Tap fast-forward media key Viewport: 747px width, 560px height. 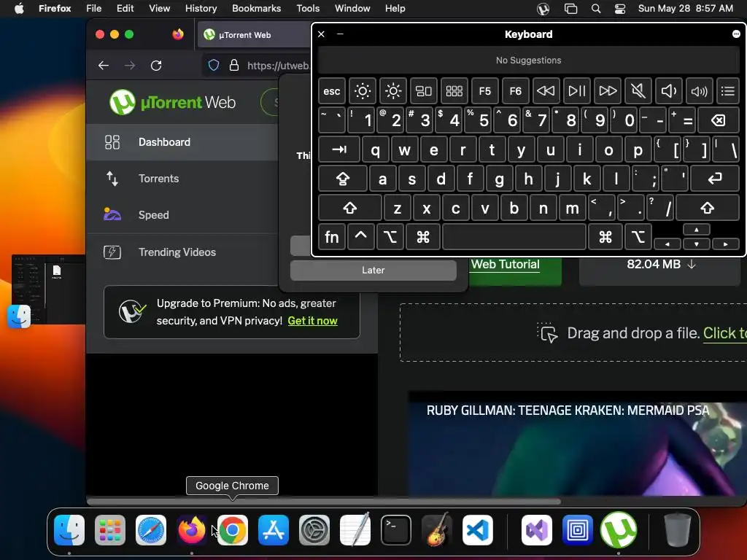click(608, 91)
